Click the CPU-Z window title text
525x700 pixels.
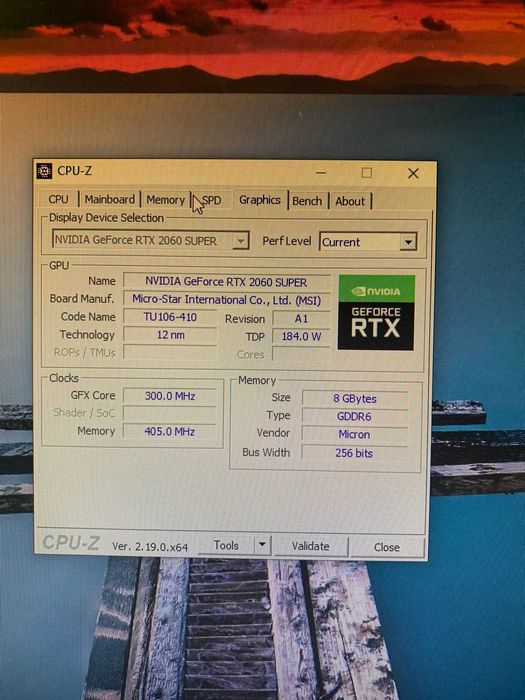coord(75,171)
